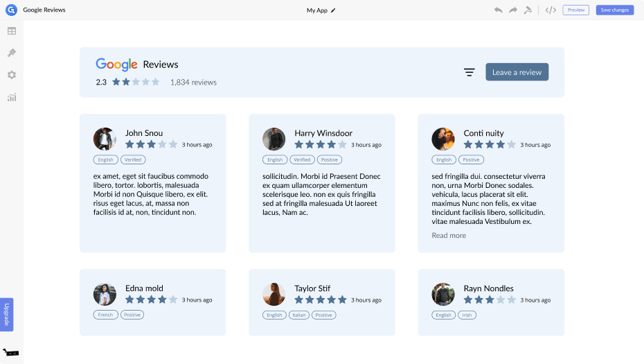Image resolution: width=644 pixels, height=364 pixels.
Task: Open the code embed icon
Action: 551,10
